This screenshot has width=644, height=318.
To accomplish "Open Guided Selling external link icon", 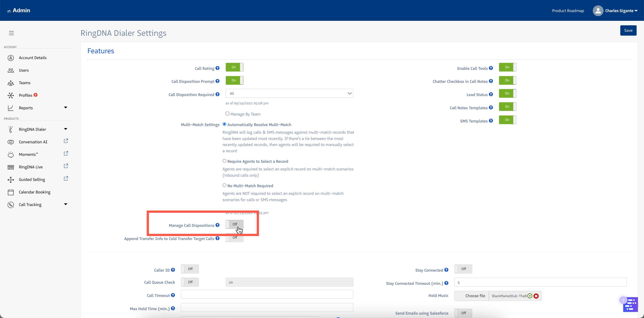I will tap(66, 178).
